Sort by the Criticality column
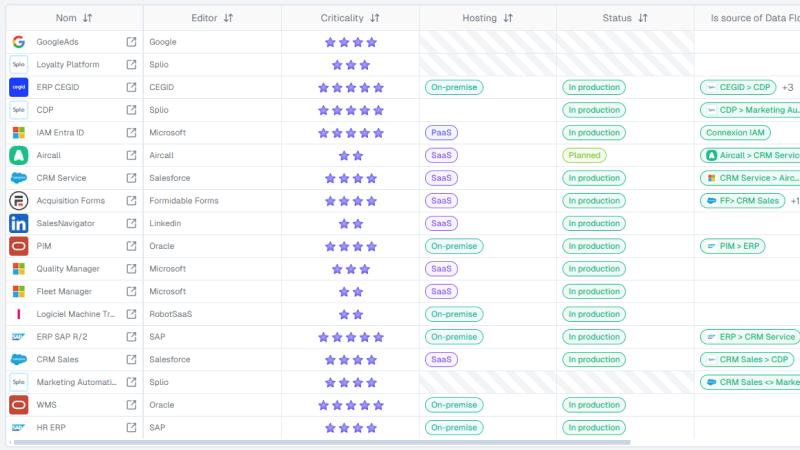 pyautogui.click(x=375, y=18)
